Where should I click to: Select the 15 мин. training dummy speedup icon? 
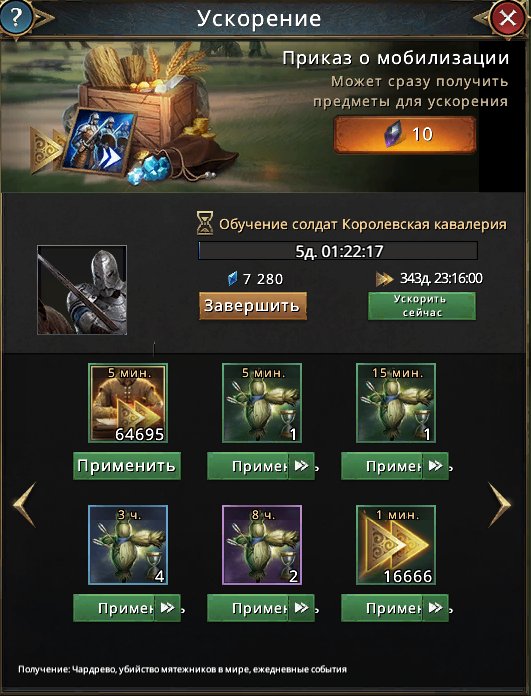[x=396, y=403]
